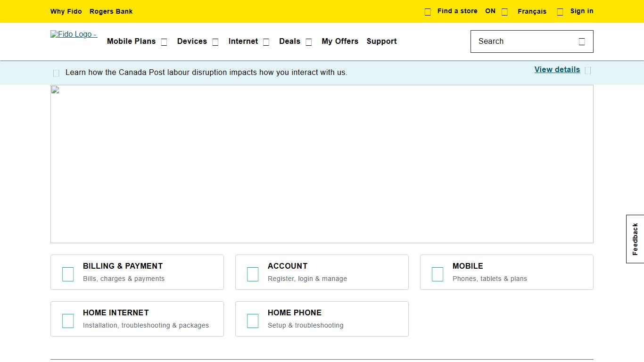Click the search magnifying glass icon

pos(582,41)
